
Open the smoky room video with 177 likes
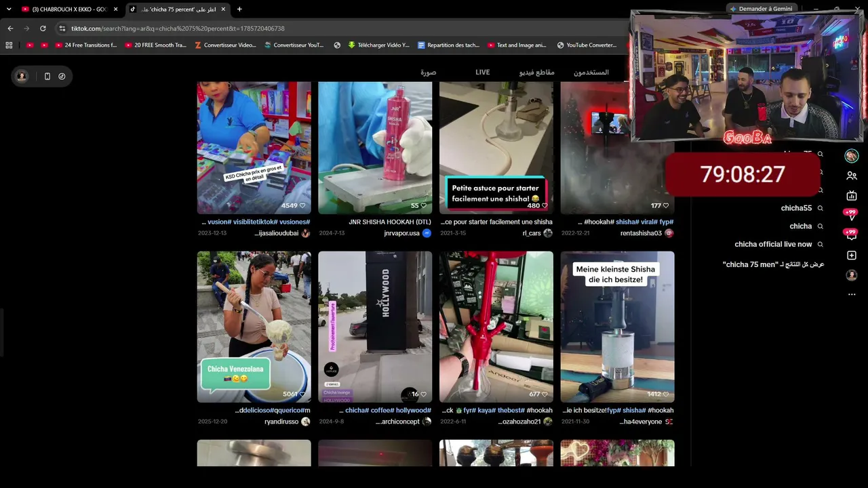(618, 148)
